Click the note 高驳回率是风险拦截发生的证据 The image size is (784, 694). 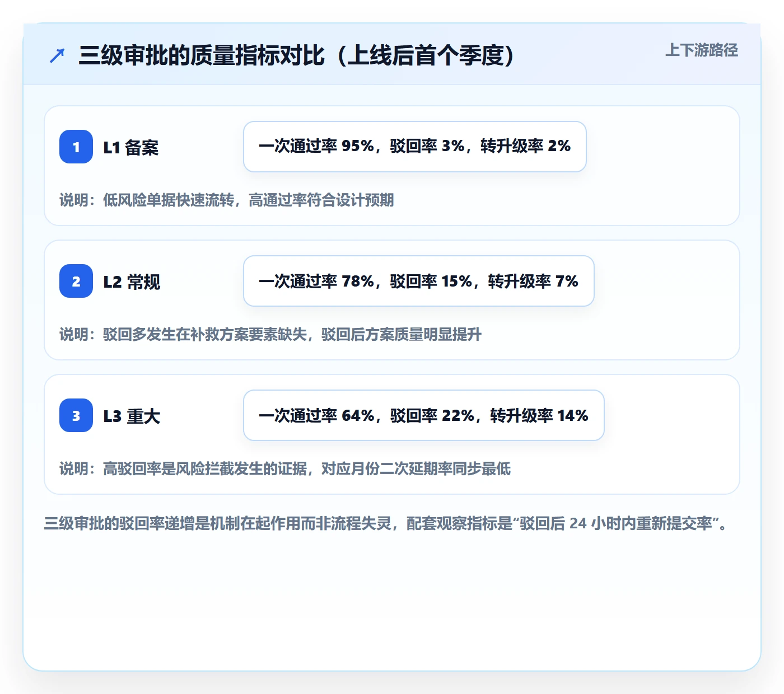pos(285,468)
